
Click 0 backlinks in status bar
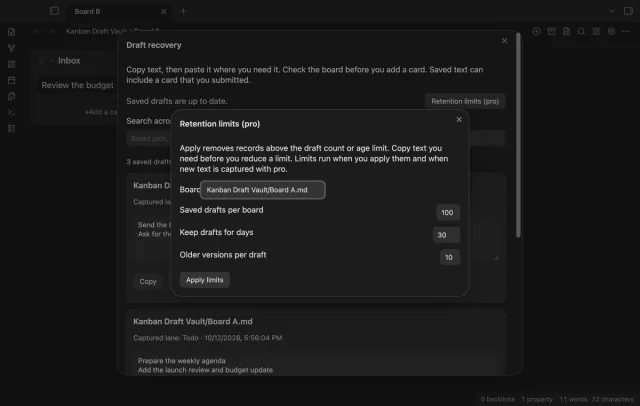[x=497, y=399]
